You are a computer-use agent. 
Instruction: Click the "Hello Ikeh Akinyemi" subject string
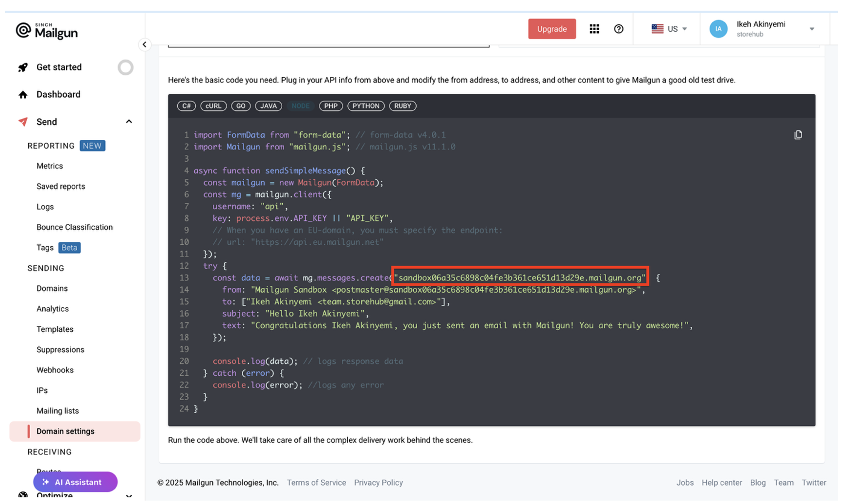pos(315,314)
